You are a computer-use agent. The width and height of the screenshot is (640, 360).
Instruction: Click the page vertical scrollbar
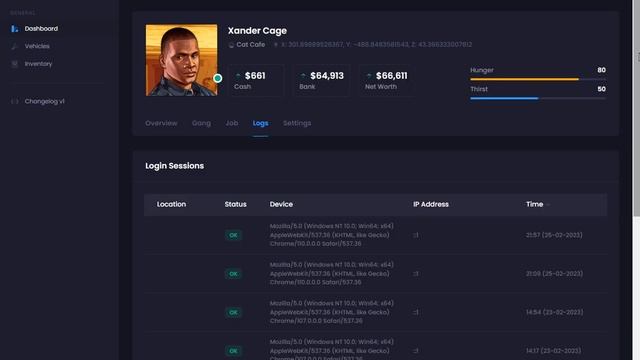(636, 108)
